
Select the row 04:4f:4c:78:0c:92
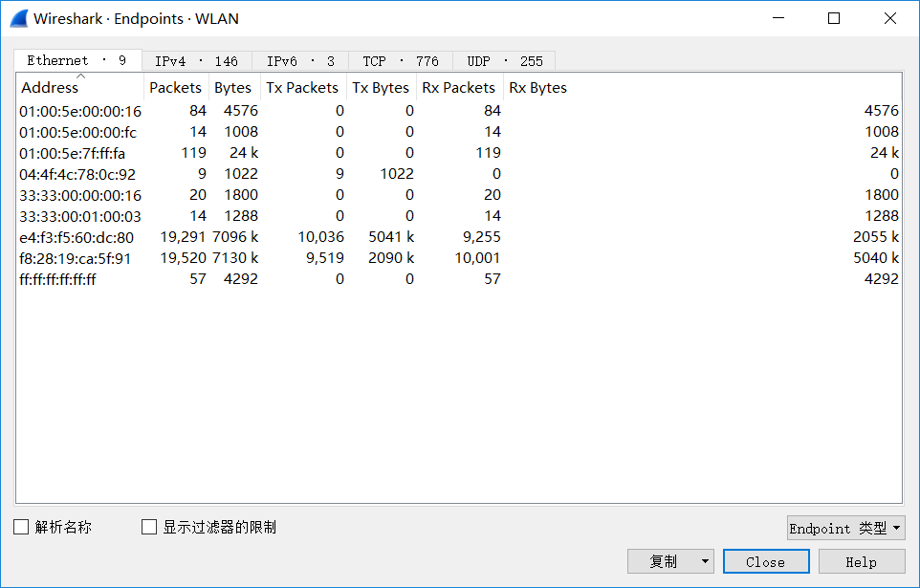tap(459, 174)
